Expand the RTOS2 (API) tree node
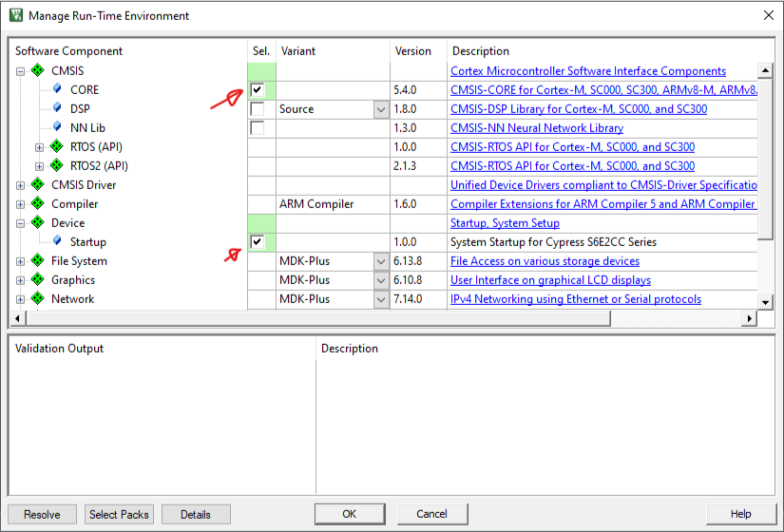 point(39,166)
